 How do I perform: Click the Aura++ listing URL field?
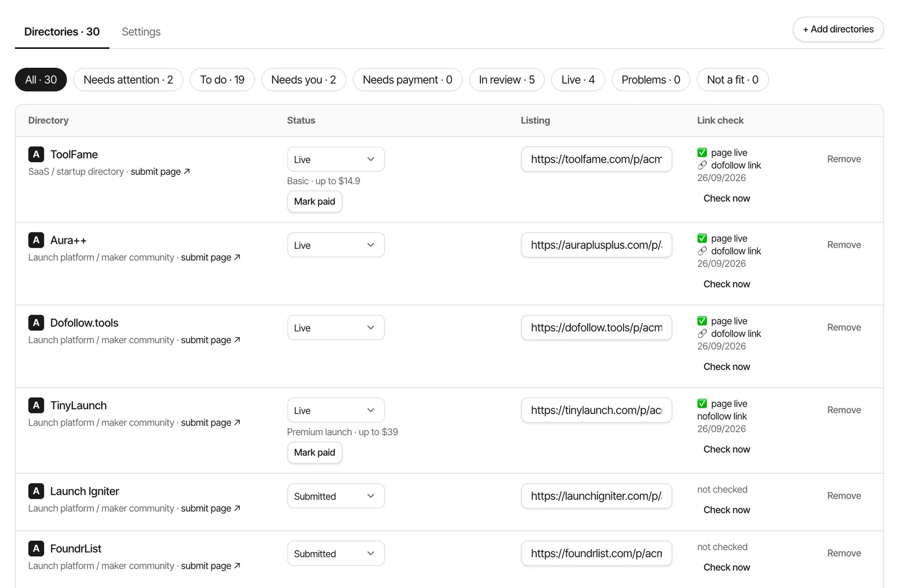pyautogui.click(x=596, y=245)
